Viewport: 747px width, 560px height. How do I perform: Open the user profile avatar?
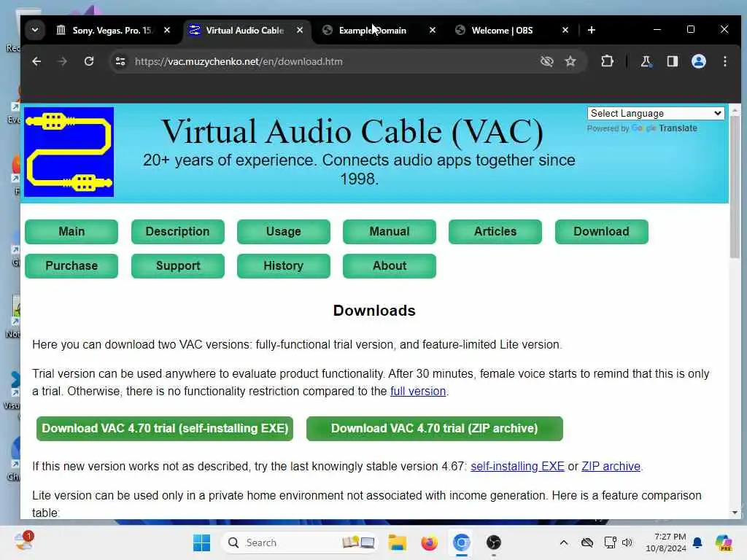coord(698,61)
